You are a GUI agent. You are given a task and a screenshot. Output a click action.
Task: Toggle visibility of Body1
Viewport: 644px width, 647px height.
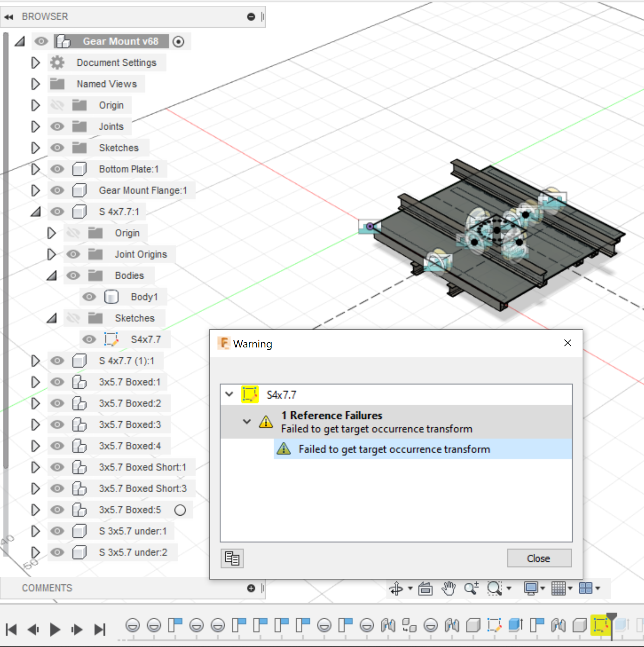pos(89,297)
